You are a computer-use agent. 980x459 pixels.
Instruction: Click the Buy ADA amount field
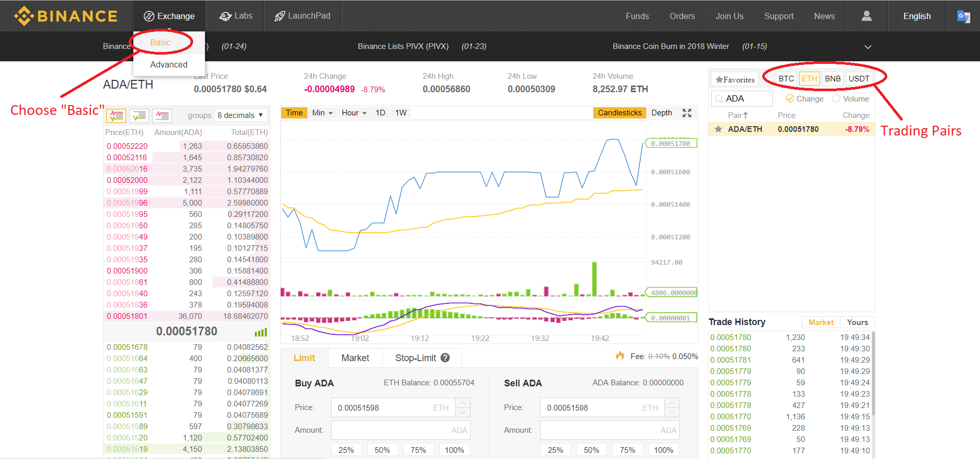(401, 430)
